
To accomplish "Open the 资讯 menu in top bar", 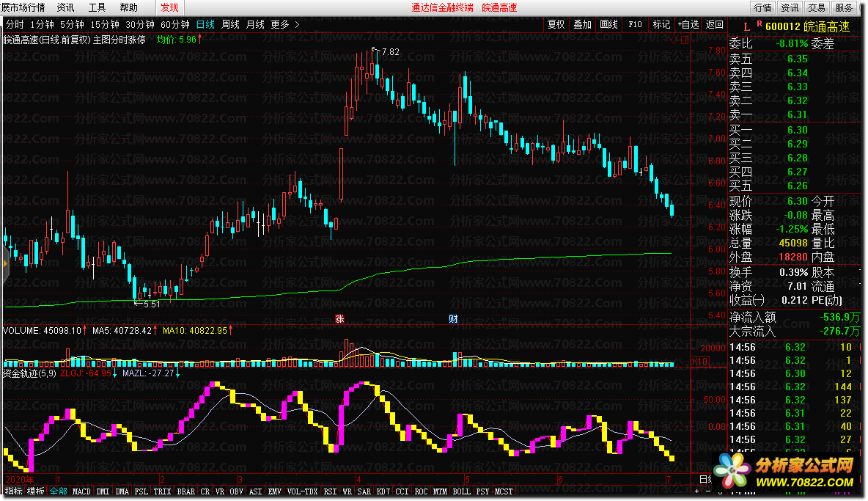I will click(x=65, y=8).
